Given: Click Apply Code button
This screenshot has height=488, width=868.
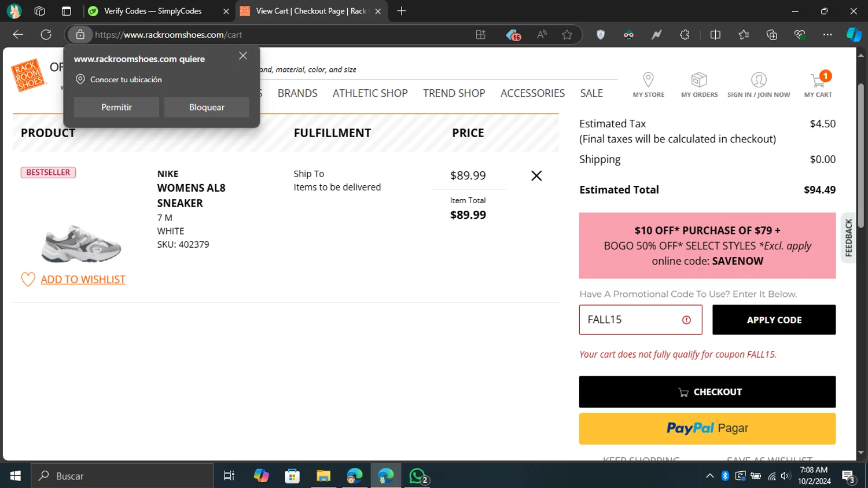Looking at the screenshot, I should pyautogui.click(x=774, y=320).
